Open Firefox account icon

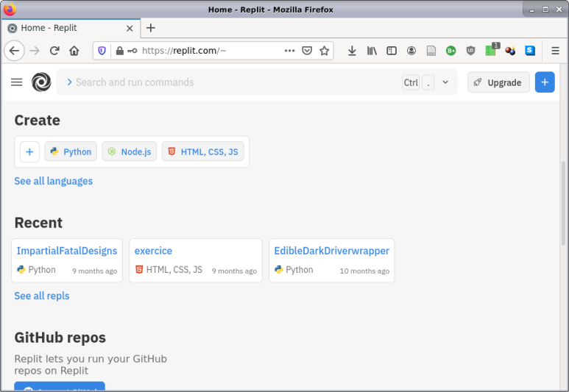tap(411, 51)
